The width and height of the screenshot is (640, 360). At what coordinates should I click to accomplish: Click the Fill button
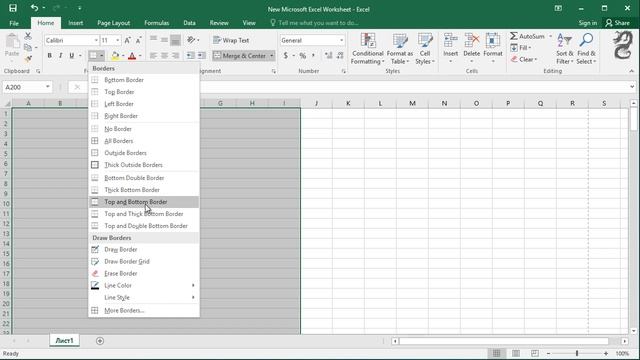pos(521,48)
